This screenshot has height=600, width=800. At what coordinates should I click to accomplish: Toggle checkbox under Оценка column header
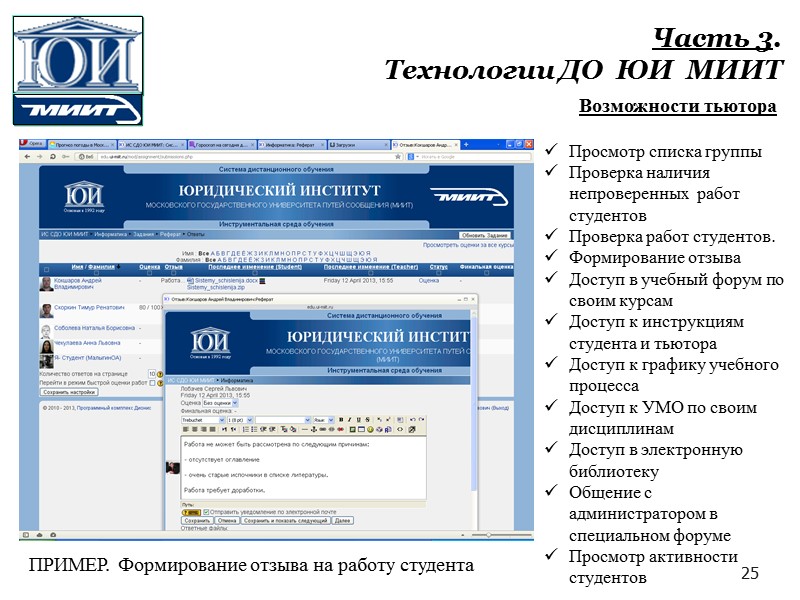[149, 273]
